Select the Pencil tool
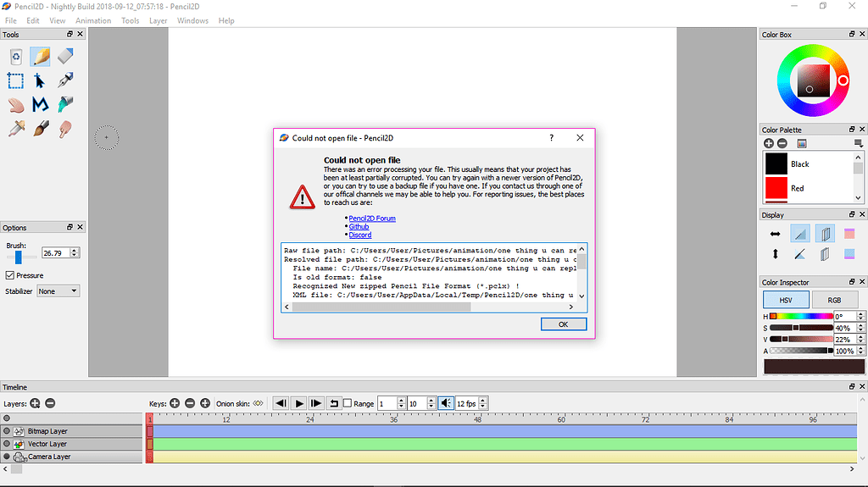 pos(41,57)
